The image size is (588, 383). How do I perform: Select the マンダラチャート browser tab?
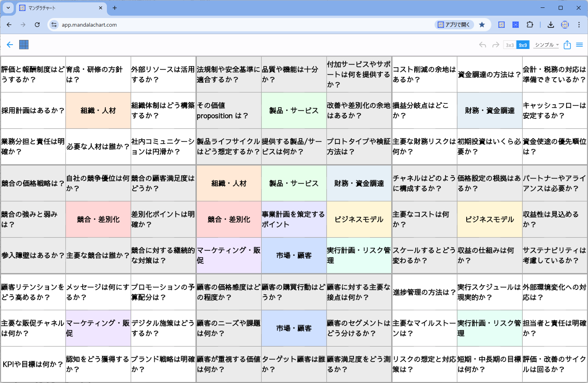click(59, 8)
